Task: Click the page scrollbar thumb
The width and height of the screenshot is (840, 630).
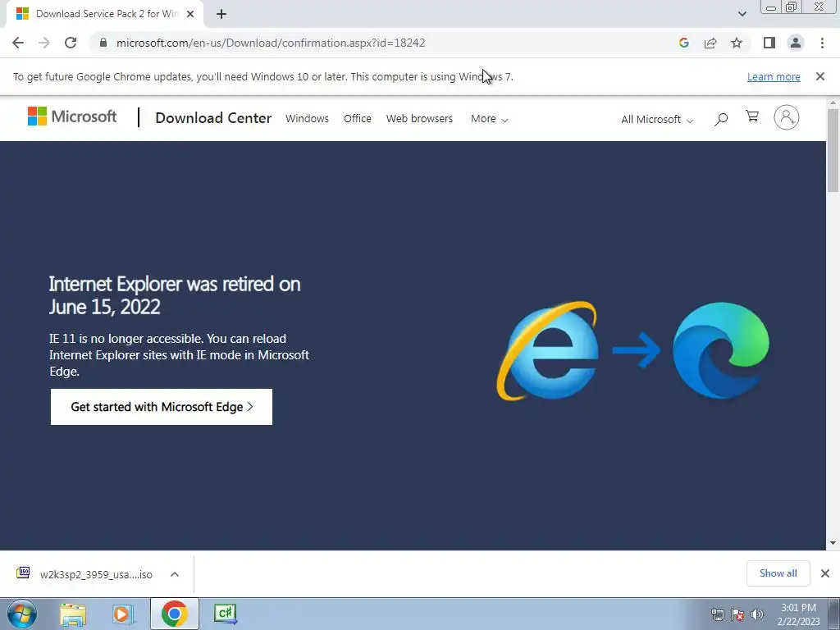Action: click(x=833, y=150)
